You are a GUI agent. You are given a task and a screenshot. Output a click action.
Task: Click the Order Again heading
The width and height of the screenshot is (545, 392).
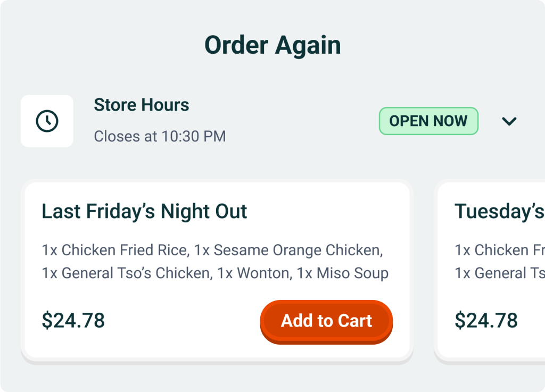point(272,45)
